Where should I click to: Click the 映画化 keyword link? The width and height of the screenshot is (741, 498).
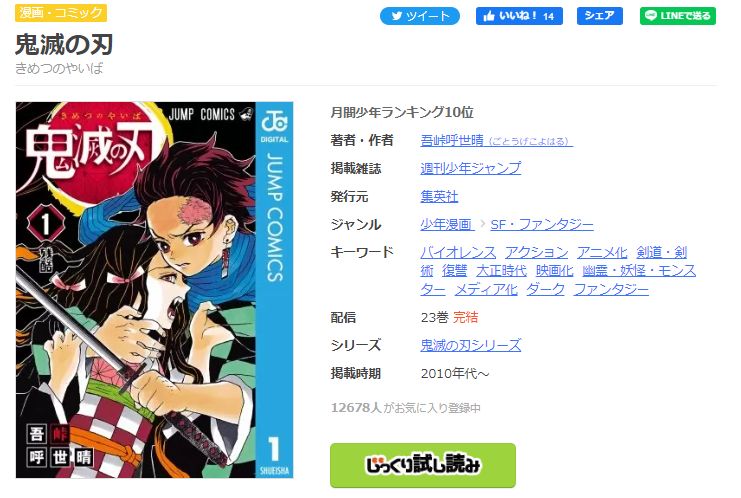tap(554, 270)
